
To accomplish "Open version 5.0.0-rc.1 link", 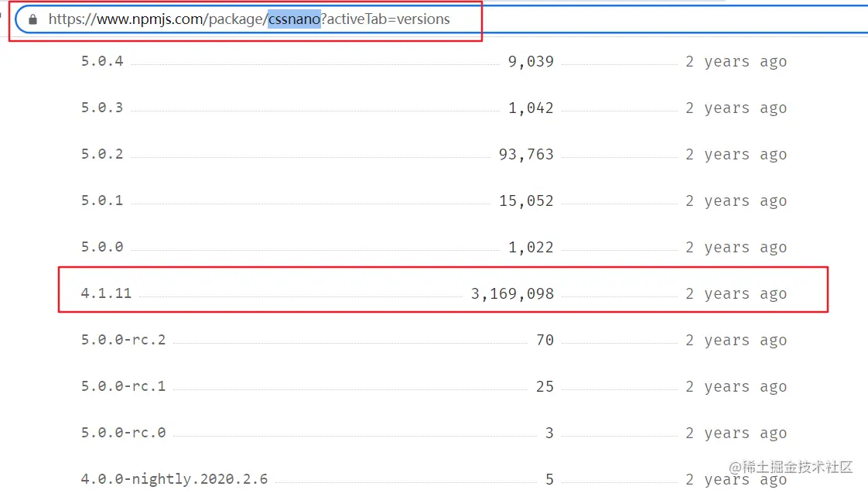I will coord(124,386).
